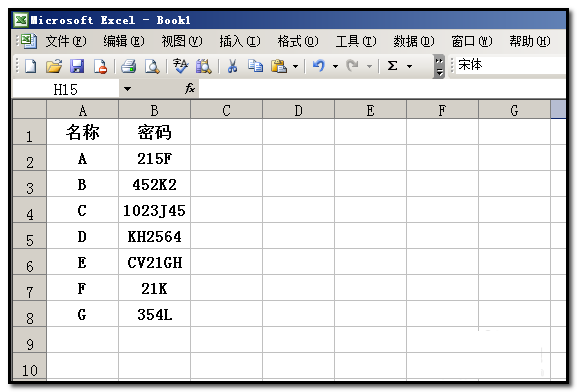Paste using the clipboard icon

[x=279, y=67]
